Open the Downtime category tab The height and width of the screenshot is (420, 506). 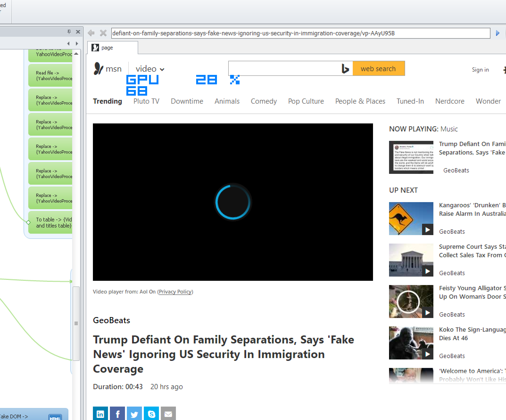click(x=187, y=101)
